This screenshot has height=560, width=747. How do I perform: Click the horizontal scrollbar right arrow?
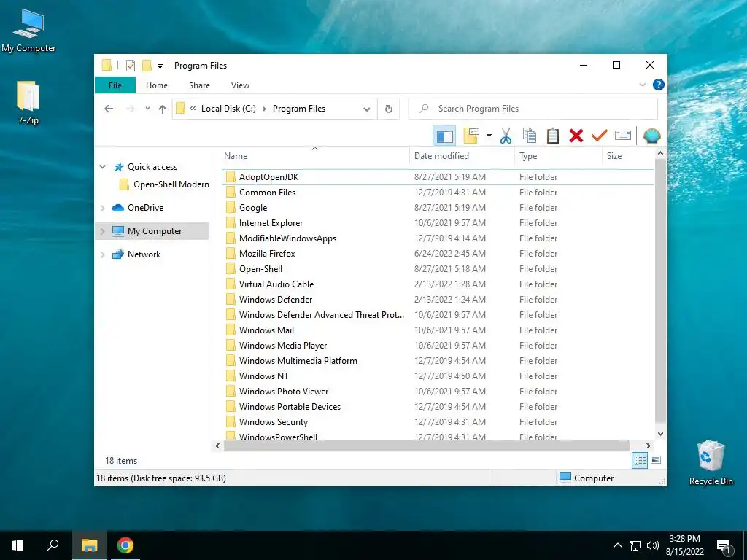648,446
